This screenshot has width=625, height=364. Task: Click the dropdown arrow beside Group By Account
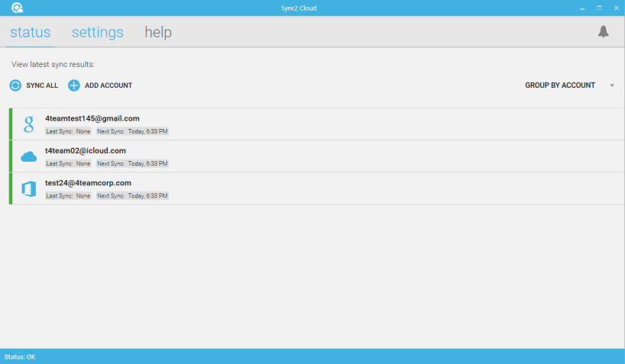click(612, 85)
